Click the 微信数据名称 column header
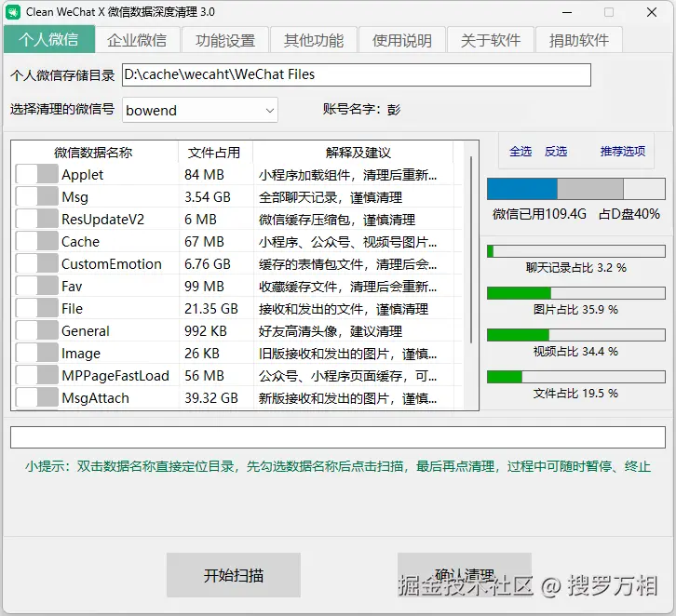The height and width of the screenshot is (616, 676). tap(93, 153)
